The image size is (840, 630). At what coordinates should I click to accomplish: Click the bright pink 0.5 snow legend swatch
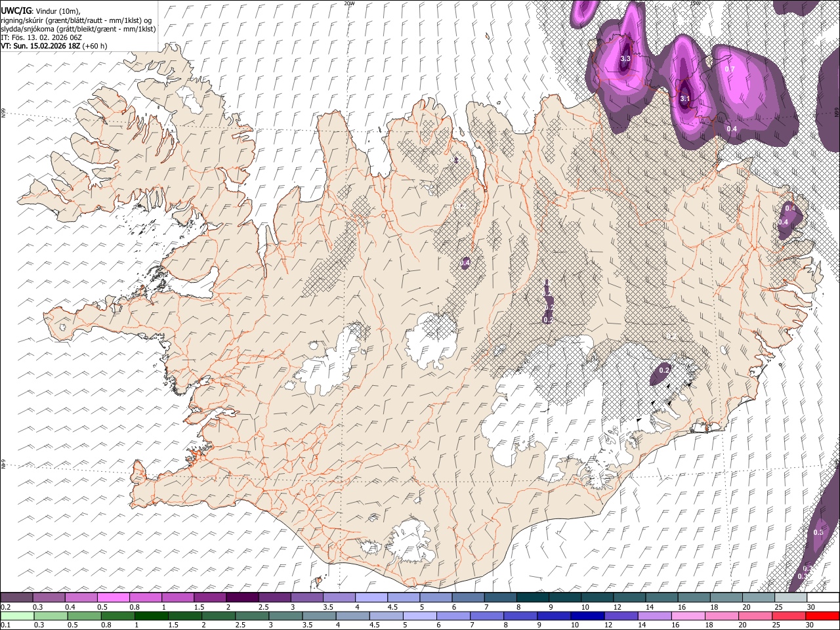[113, 598]
